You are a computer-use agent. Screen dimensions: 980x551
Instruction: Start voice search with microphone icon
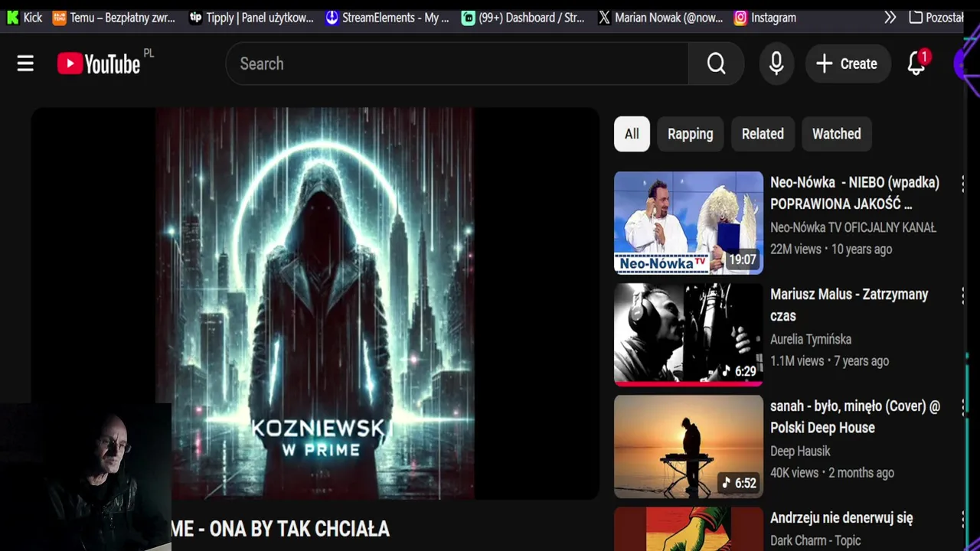coord(776,64)
